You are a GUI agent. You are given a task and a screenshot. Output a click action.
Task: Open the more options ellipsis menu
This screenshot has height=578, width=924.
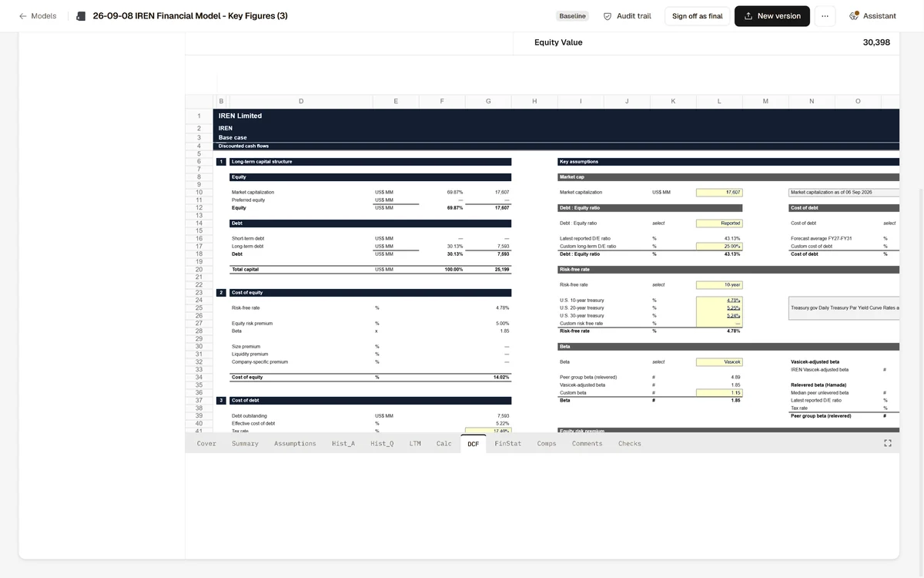pyautogui.click(x=825, y=16)
